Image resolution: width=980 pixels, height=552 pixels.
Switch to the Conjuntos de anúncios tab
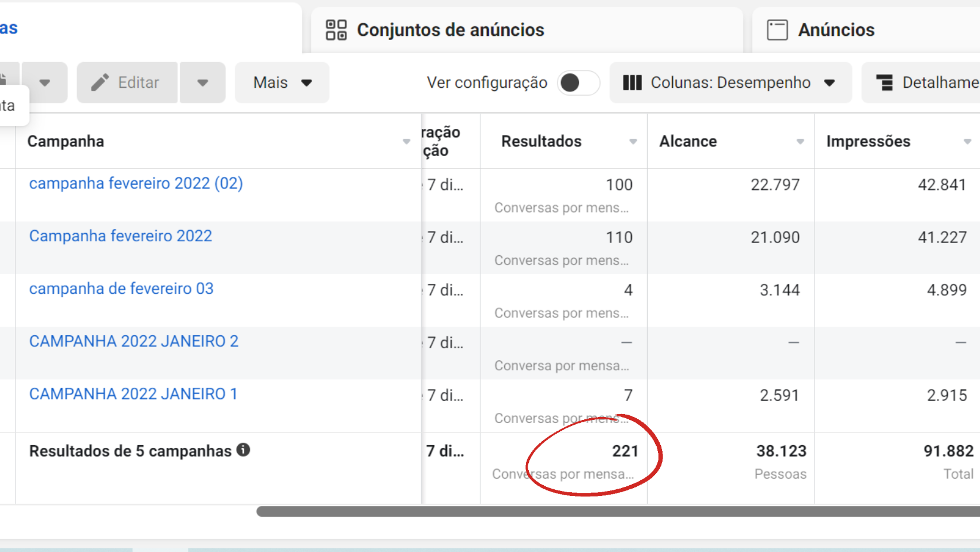(450, 30)
